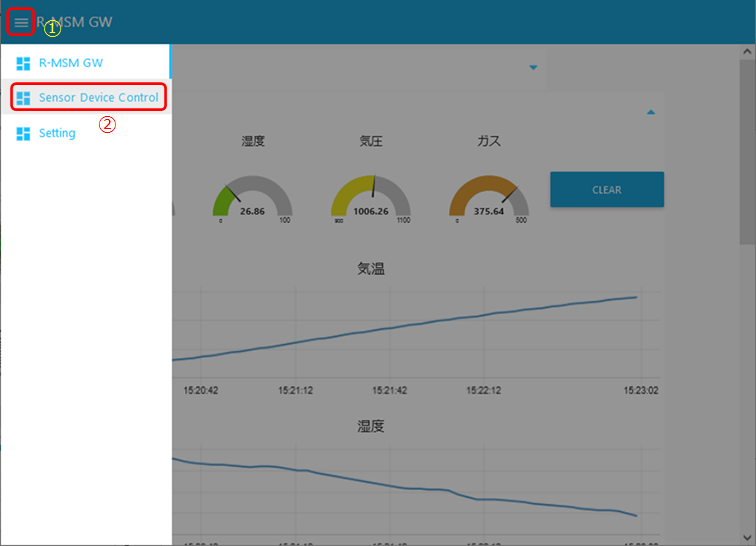Open the Sensor Device Control page
Viewport: 756px width, 546px height.
click(98, 98)
